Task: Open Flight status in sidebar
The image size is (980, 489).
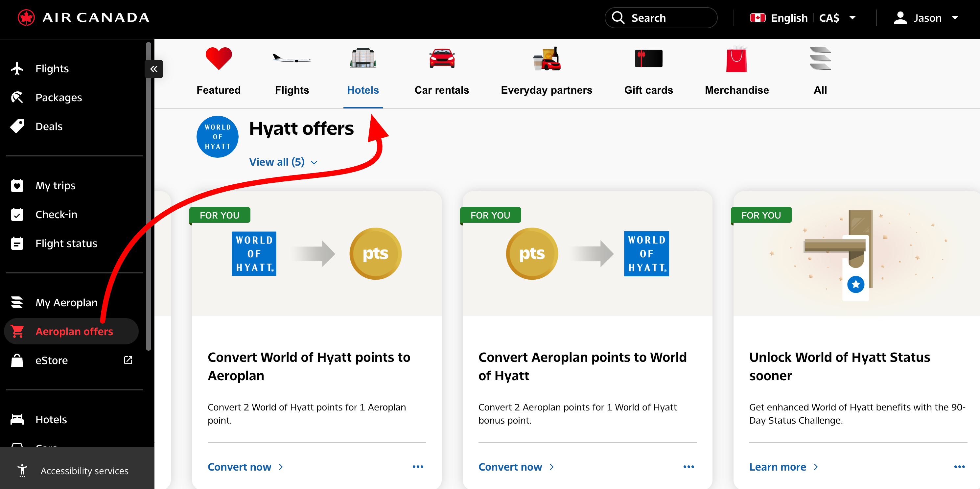Action: 66,244
